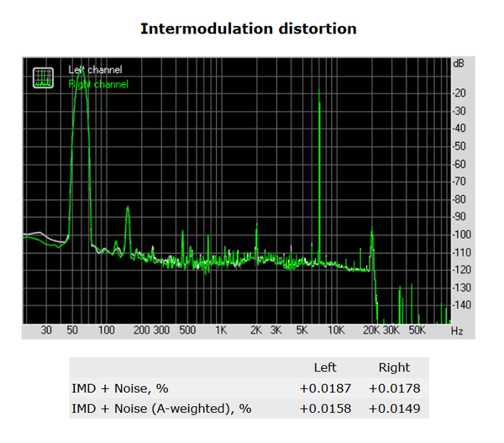Click the -60 dB axis value
The image size is (504, 443).
pos(459,164)
